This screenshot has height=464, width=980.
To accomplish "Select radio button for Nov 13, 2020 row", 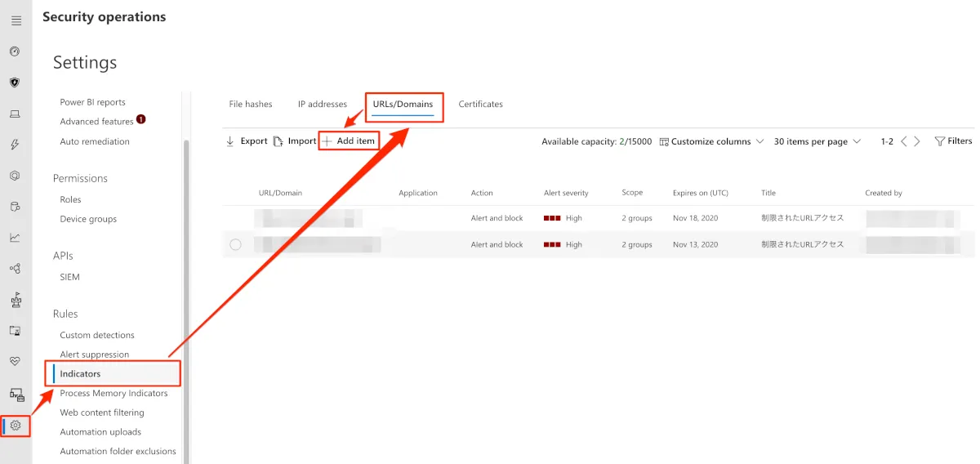I will tap(236, 244).
